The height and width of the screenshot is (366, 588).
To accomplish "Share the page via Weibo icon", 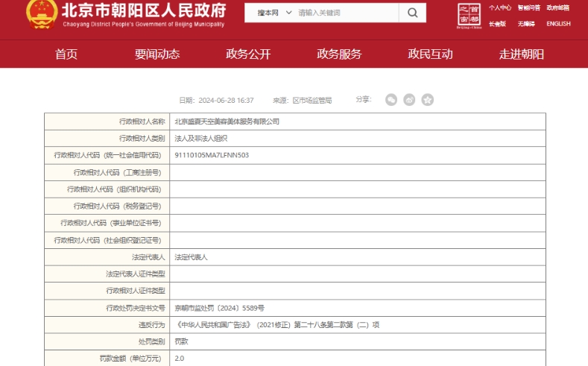I will tap(409, 100).
